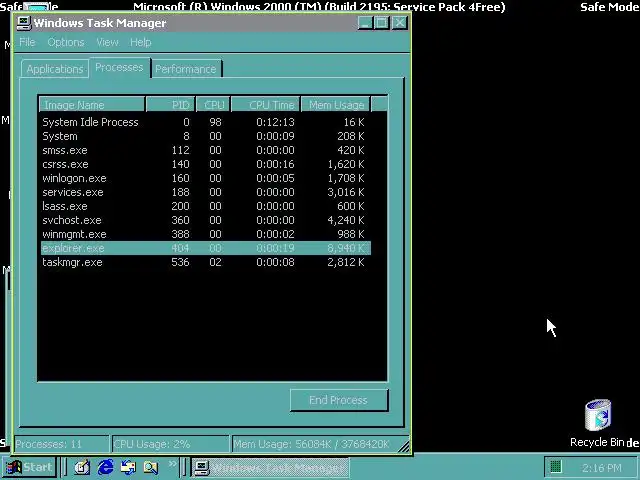Viewport: 640px width, 480px height.
Task: Minimize the Task Manager window
Action: point(365,22)
